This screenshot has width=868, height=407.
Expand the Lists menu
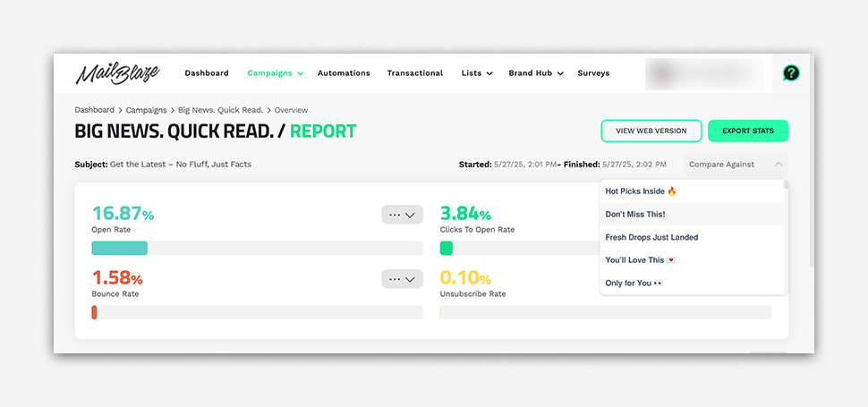[x=477, y=73]
